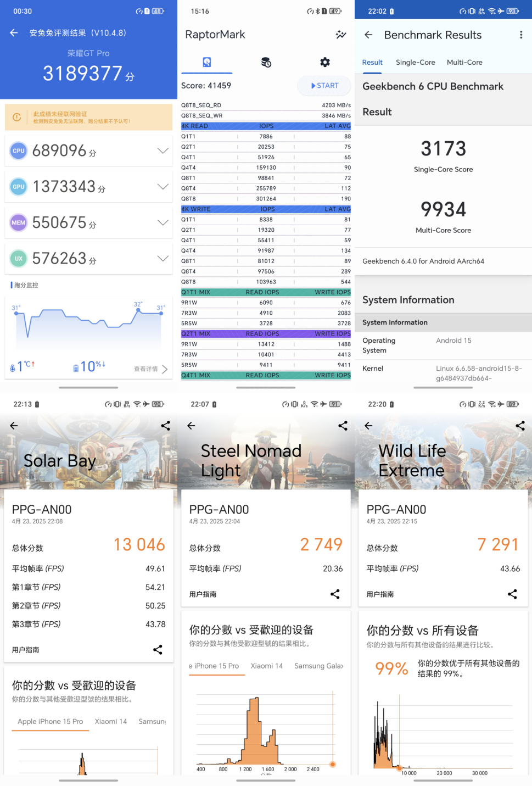
Task: Expand the GPU 1373343 score row
Action: pos(88,187)
